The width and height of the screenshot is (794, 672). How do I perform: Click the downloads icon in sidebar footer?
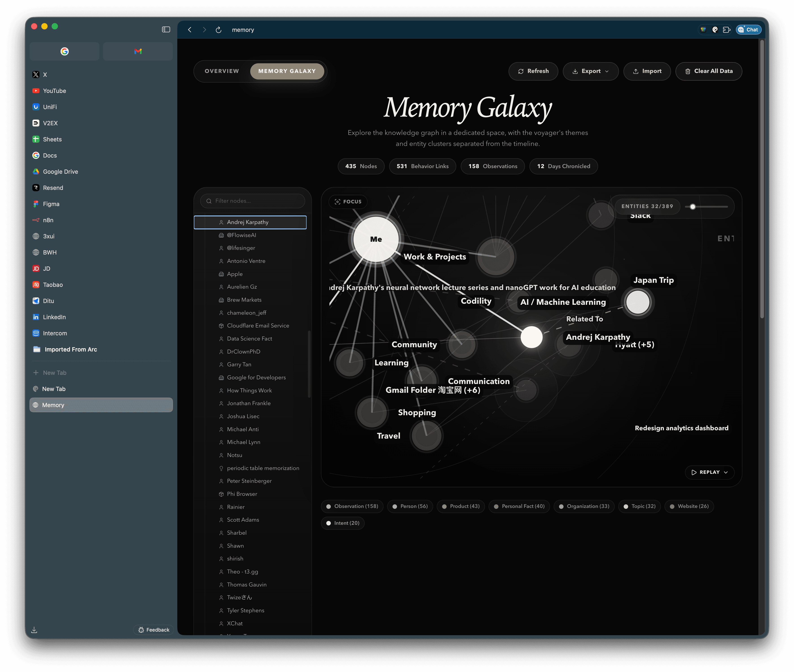[34, 630]
